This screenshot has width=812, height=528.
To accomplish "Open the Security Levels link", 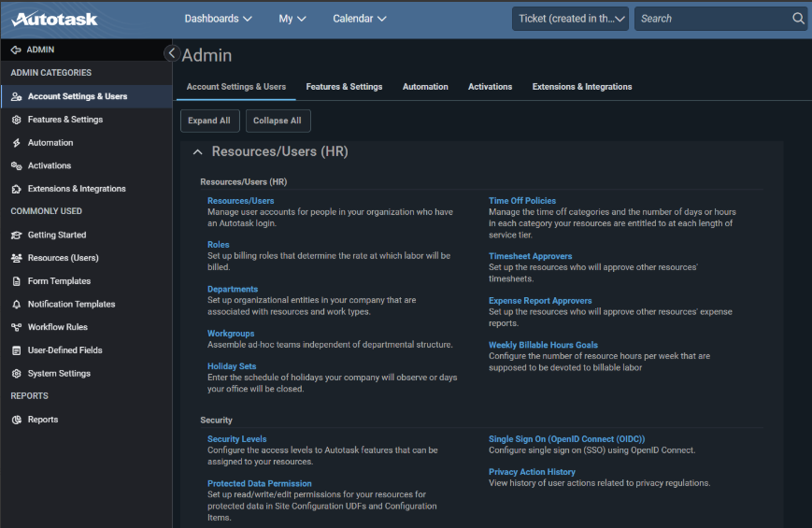I will click(x=236, y=439).
